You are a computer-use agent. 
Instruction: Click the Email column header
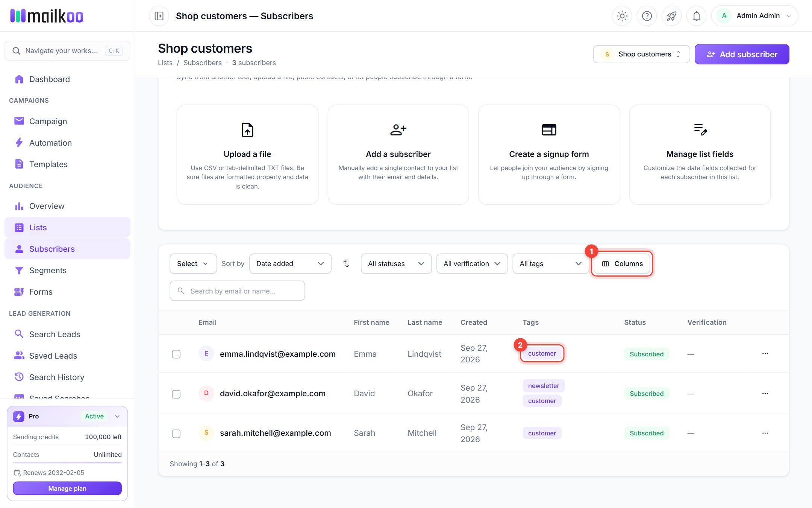pyautogui.click(x=207, y=322)
